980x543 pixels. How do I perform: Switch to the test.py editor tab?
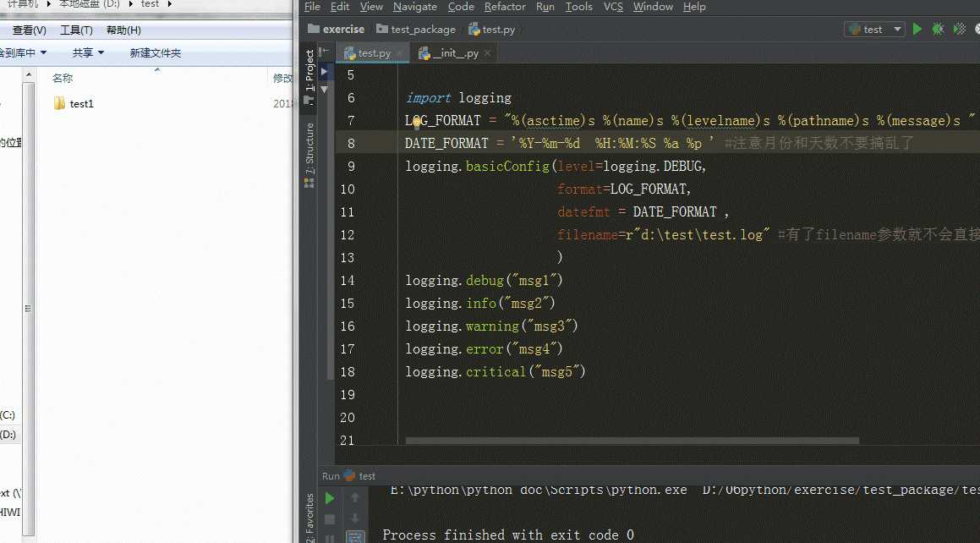coord(374,53)
